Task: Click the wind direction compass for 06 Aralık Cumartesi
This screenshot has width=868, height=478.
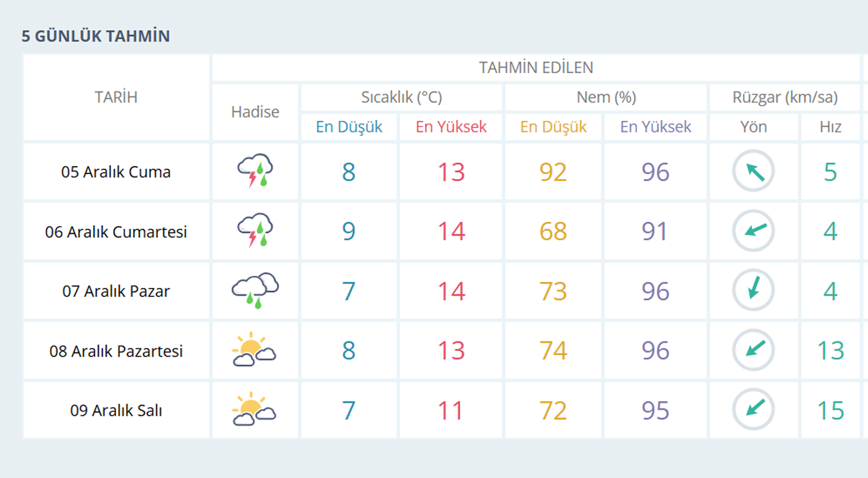Action: (x=753, y=231)
